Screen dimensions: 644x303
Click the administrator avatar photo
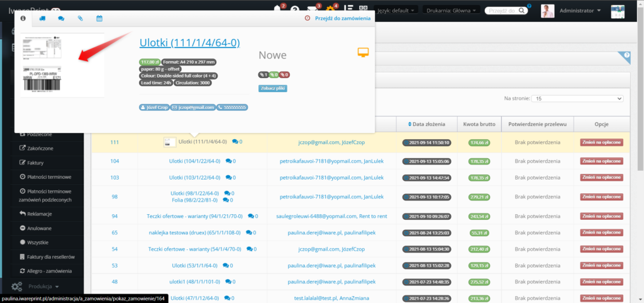click(548, 11)
